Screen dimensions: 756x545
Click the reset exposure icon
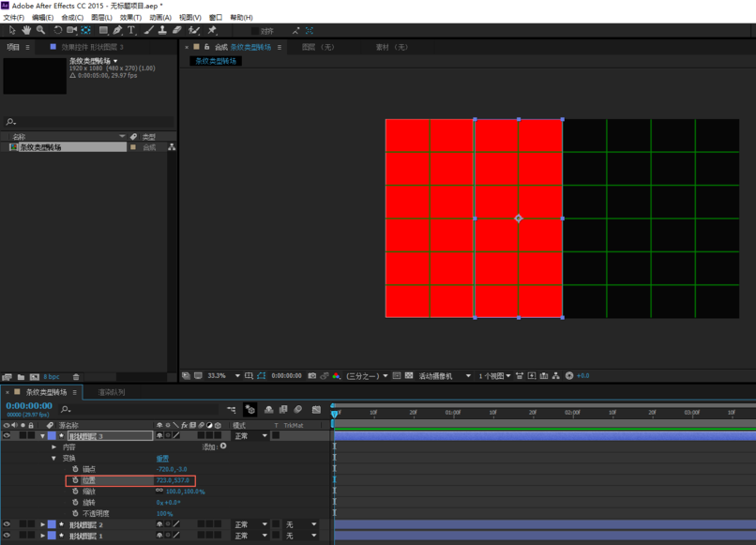pos(569,376)
